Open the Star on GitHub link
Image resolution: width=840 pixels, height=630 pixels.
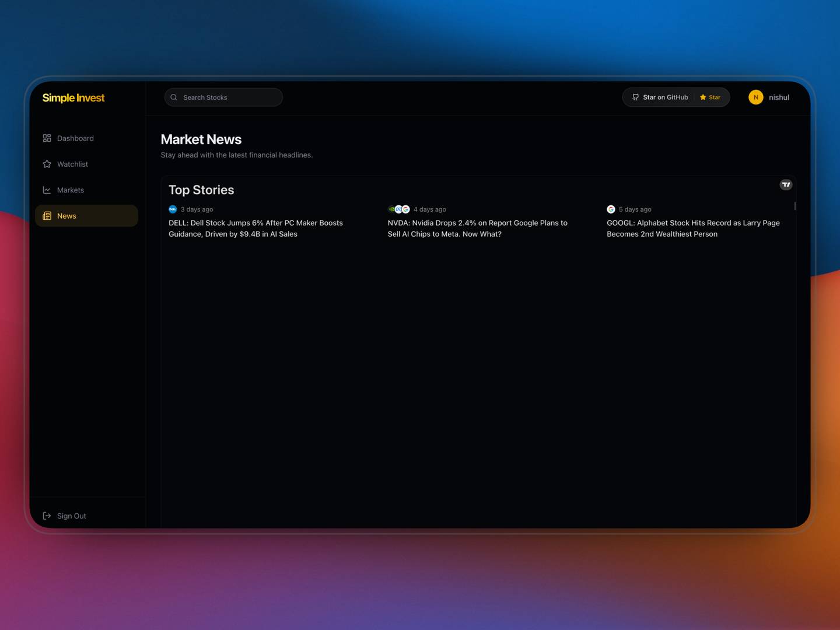[660, 97]
